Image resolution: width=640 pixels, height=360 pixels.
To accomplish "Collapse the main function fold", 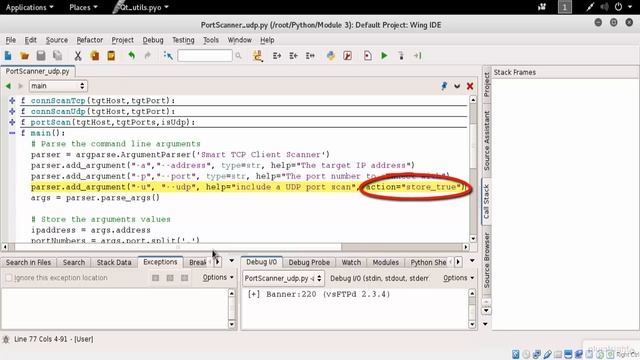I will 12,133.
